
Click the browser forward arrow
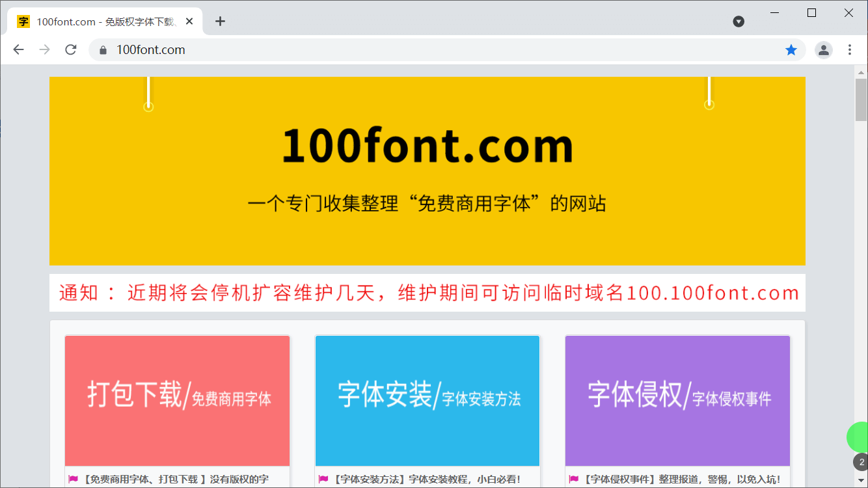point(44,50)
